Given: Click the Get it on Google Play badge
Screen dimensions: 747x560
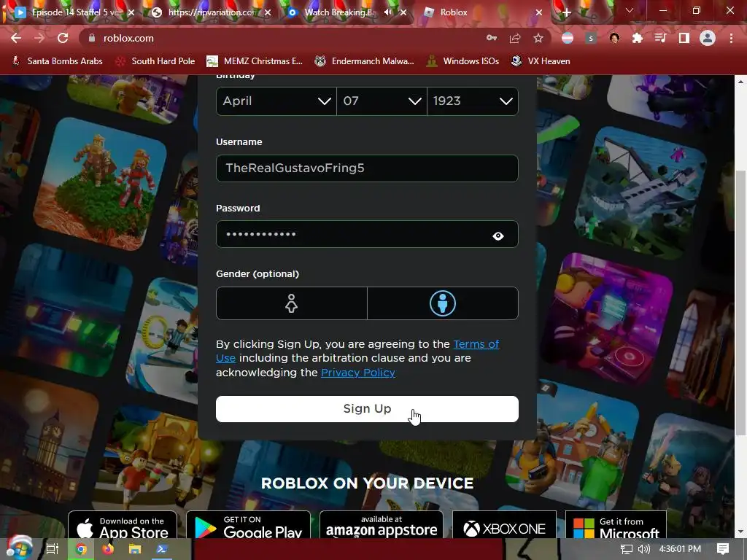Looking at the screenshot, I should coord(248,525).
